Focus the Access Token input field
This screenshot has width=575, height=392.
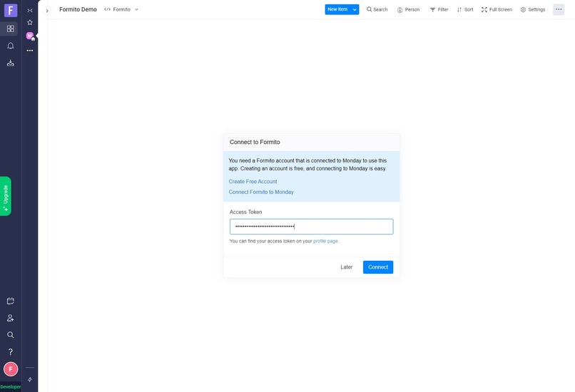tap(311, 227)
